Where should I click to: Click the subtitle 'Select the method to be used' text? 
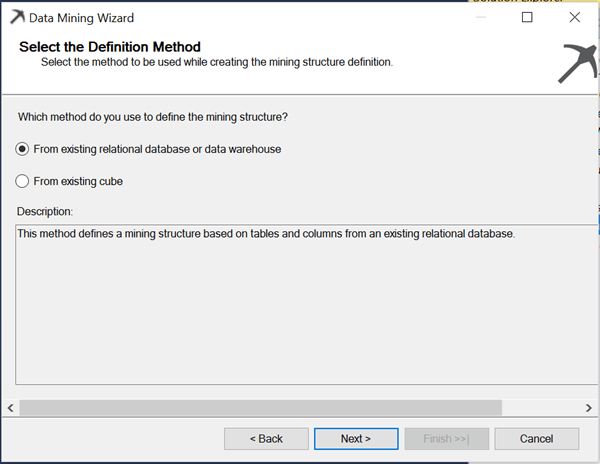coord(217,62)
